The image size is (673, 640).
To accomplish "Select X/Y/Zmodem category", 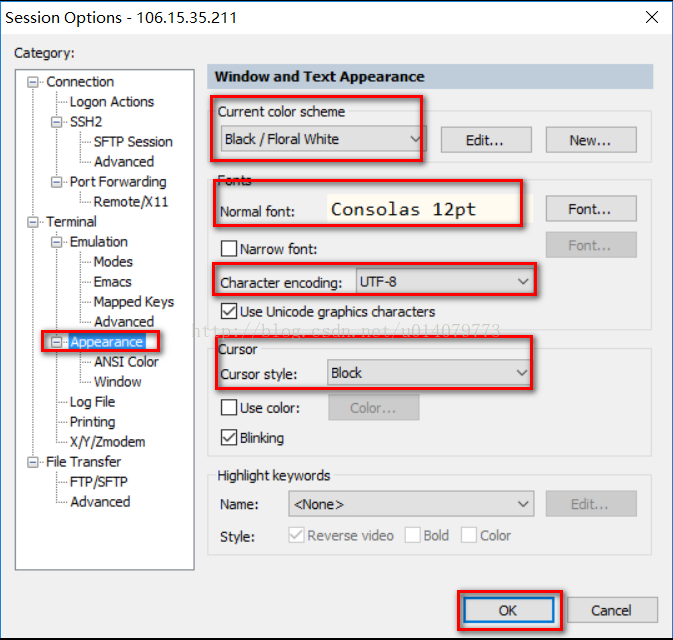I will click(x=107, y=442).
